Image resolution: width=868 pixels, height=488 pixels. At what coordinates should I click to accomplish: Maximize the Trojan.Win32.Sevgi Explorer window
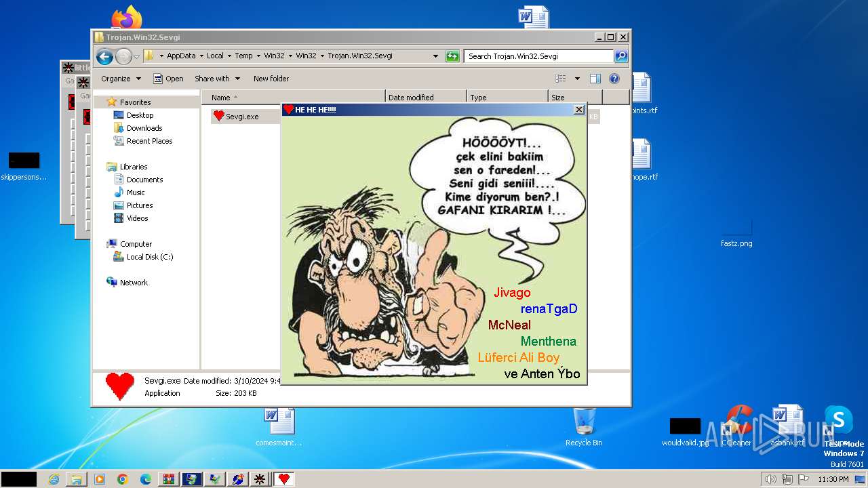(x=611, y=37)
